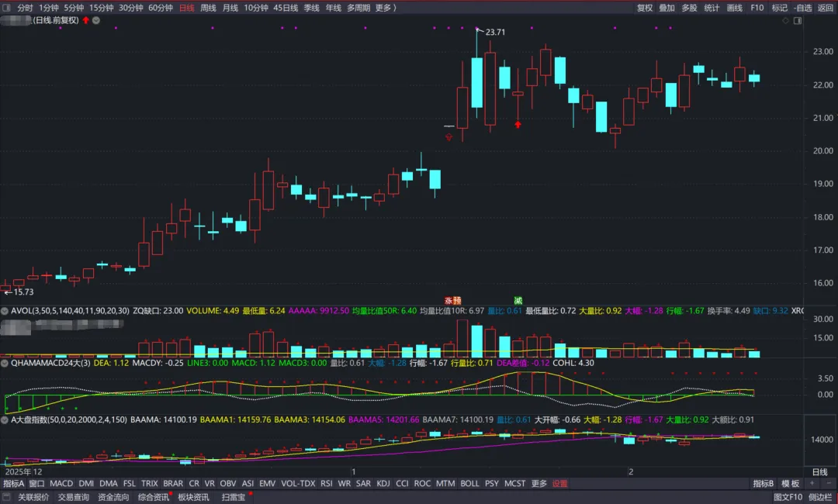
Task: Apply the KDJ indicator
Action: click(383, 483)
